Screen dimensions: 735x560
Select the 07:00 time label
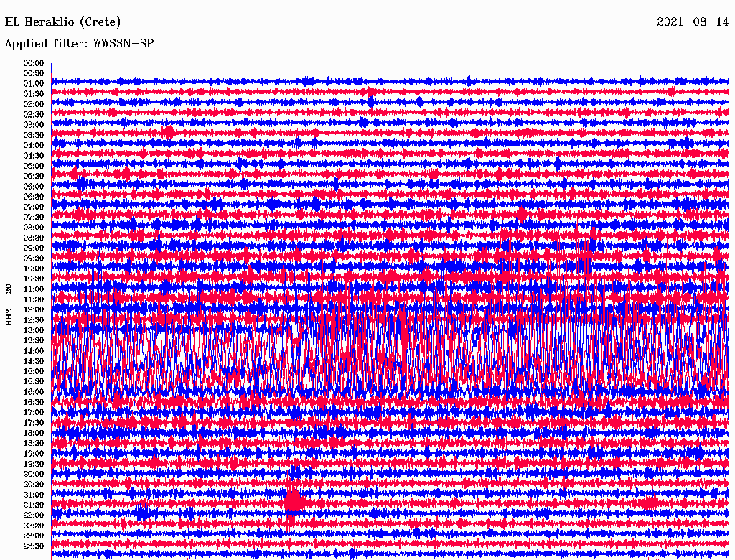point(34,207)
